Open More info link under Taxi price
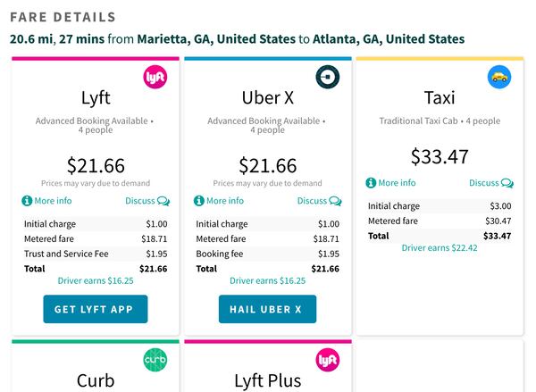Image resolution: width=536 pixels, height=392 pixels. 397,183
